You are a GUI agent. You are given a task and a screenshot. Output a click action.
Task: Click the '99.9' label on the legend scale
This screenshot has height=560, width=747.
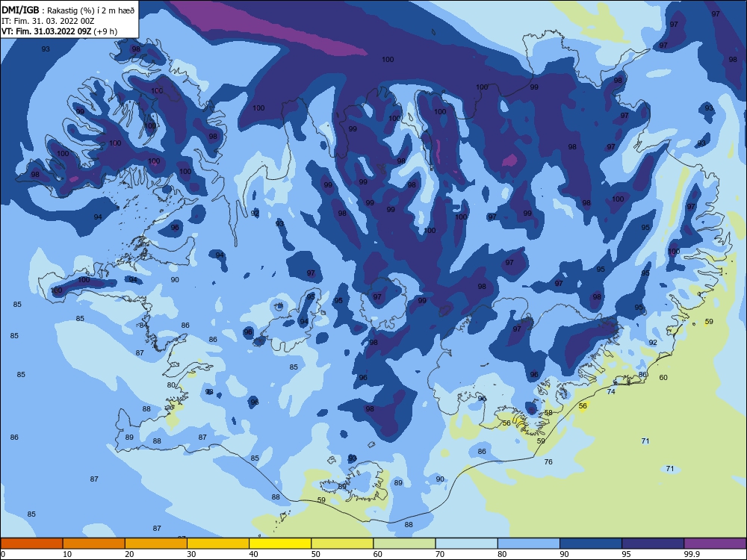692,554
